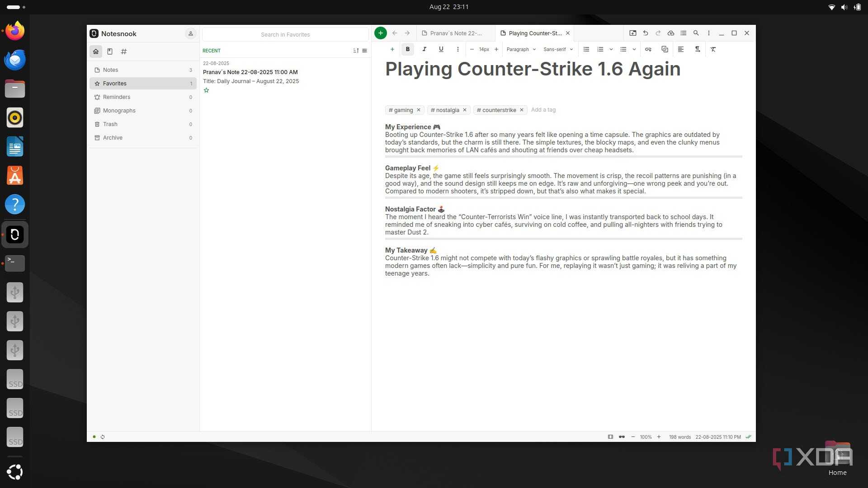Toggle compact list view icon in Favorites
868x488 pixels.
(364, 51)
